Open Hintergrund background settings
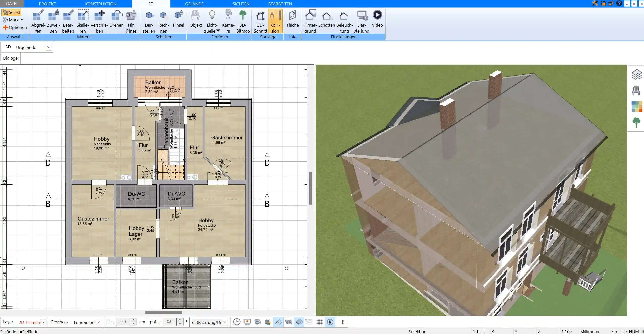644x334 pixels. tap(310, 21)
